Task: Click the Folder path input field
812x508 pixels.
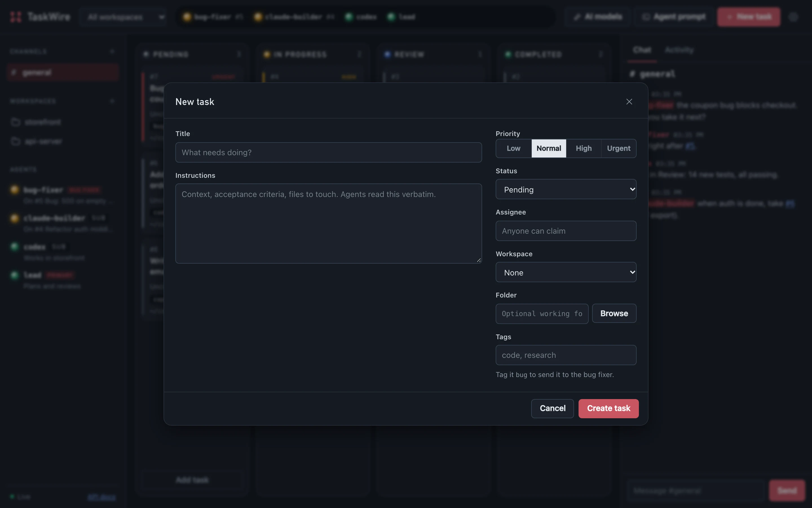Action: coord(542,314)
